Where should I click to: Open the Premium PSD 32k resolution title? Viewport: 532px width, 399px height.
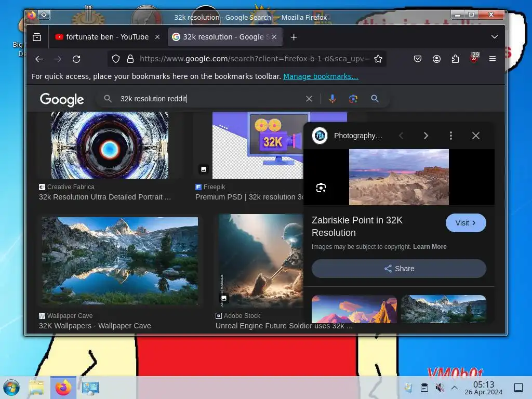(x=249, y=197)
